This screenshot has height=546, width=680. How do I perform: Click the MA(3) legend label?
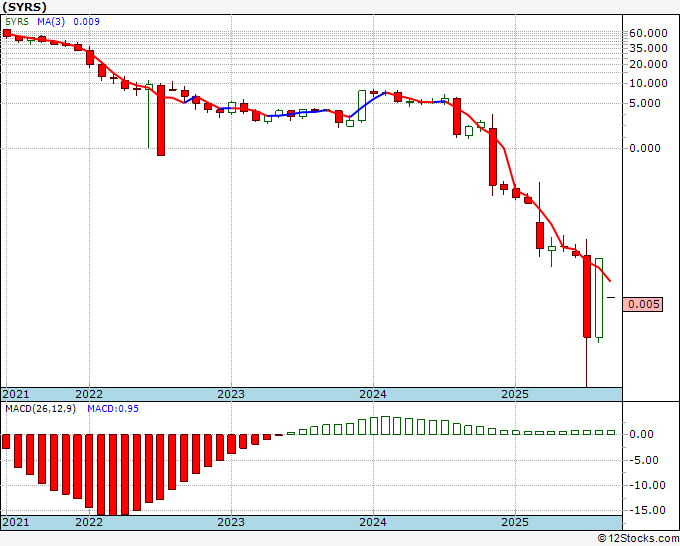[x=51, y=22]
